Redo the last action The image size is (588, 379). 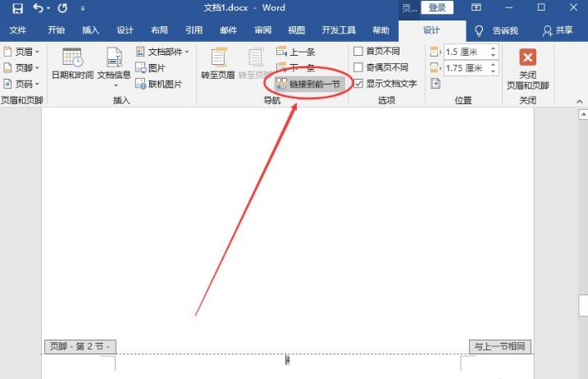click(x=62, y=8)
